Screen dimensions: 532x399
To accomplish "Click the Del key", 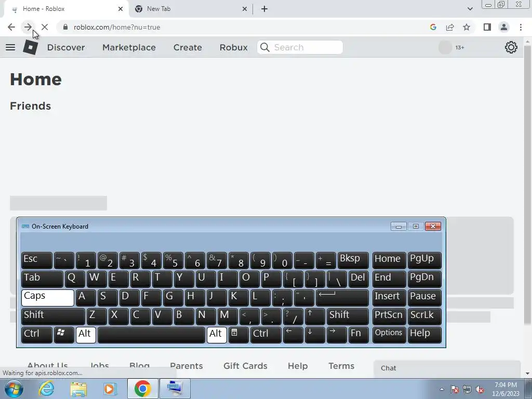I will point(358,279).
